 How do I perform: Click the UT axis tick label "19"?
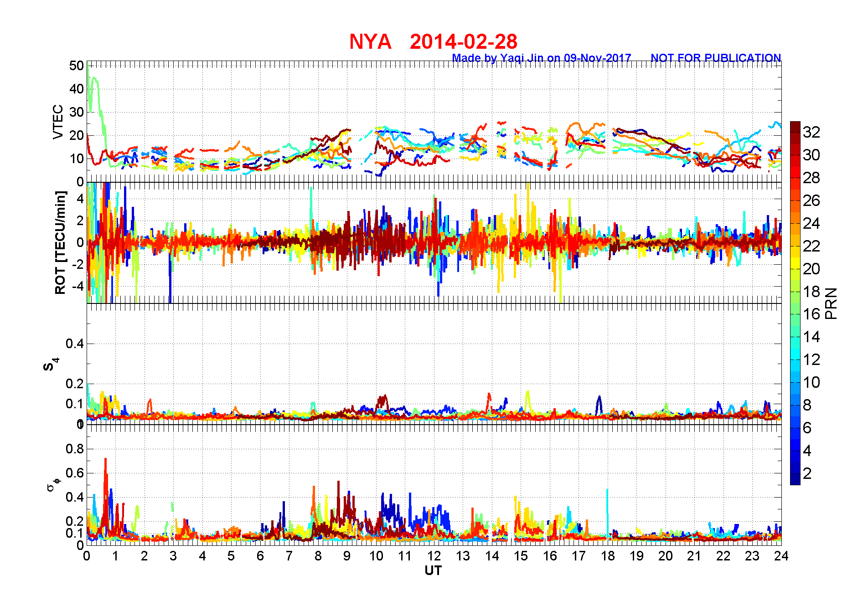pos(636,556)
